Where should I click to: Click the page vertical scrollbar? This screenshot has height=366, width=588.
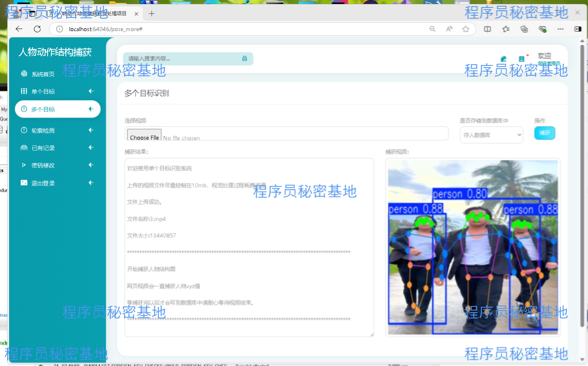click(x=582, y=186)
